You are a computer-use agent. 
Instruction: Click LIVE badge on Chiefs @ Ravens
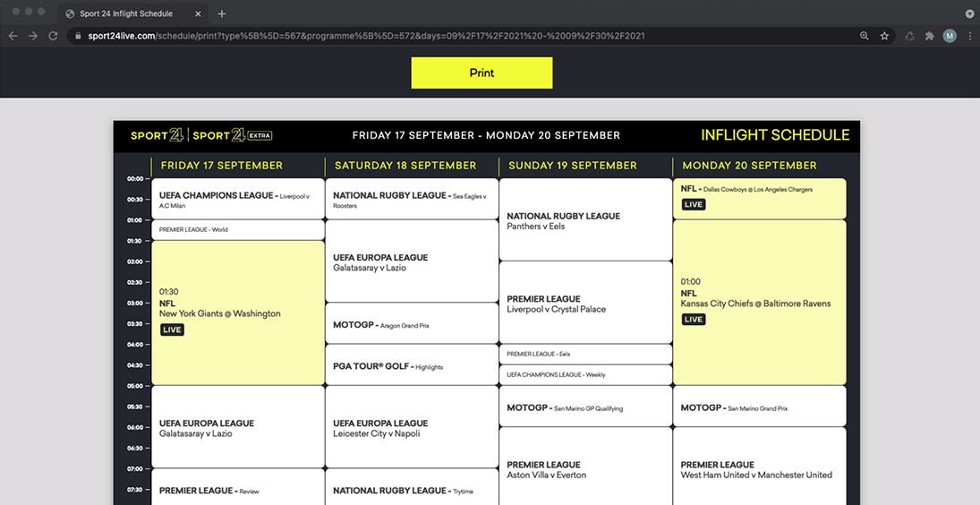point(693,320)
